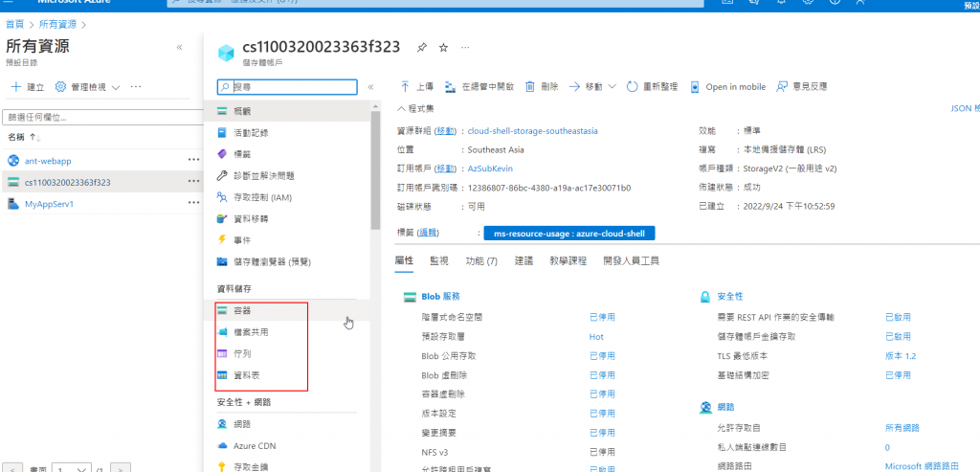The height and width of the screenshot is (472, 980).
Task: Open the 安全性 section heading link
Action: (730, 297)
